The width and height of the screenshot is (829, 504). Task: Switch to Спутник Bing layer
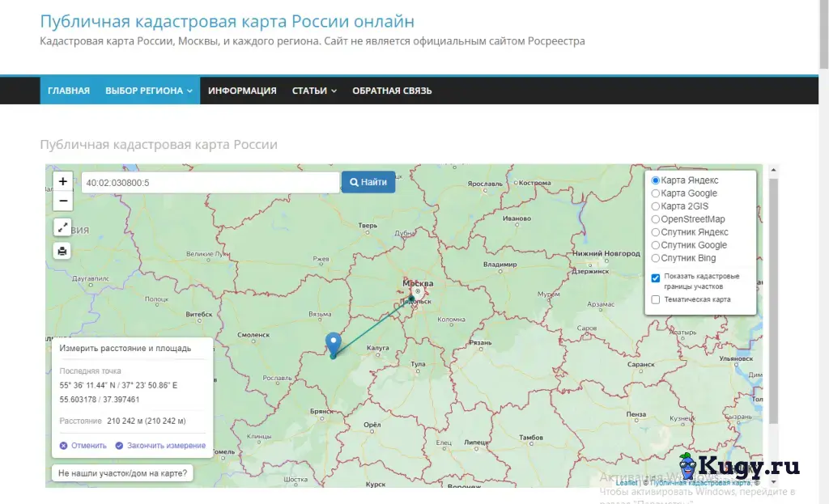(x=656, y=258)
